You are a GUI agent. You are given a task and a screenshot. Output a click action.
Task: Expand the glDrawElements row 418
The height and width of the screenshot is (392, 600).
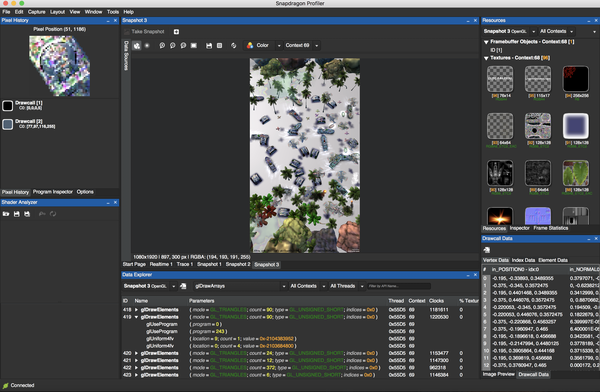(x=136, y=310)
